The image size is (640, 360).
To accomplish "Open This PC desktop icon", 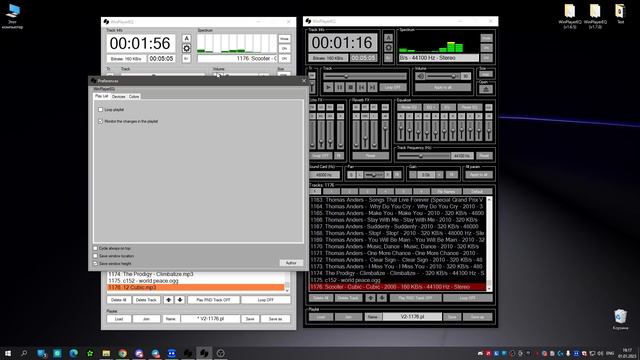I will (13, 16).
